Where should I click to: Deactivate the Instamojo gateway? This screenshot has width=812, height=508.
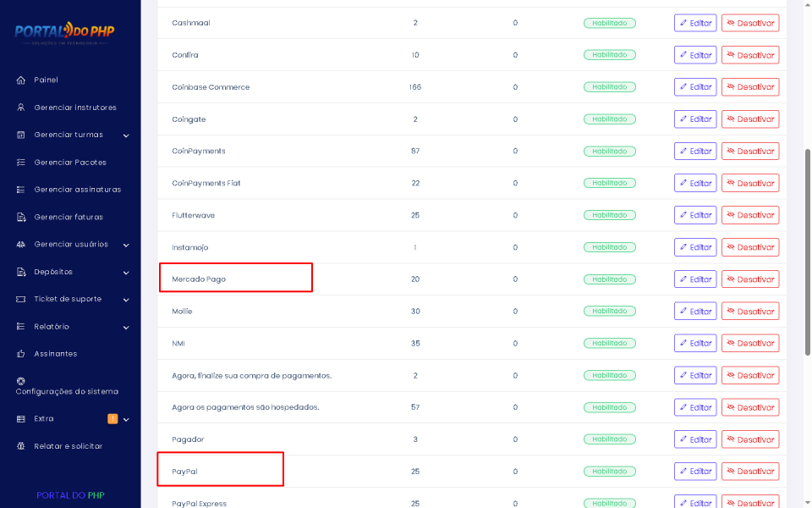pos(750,247)
